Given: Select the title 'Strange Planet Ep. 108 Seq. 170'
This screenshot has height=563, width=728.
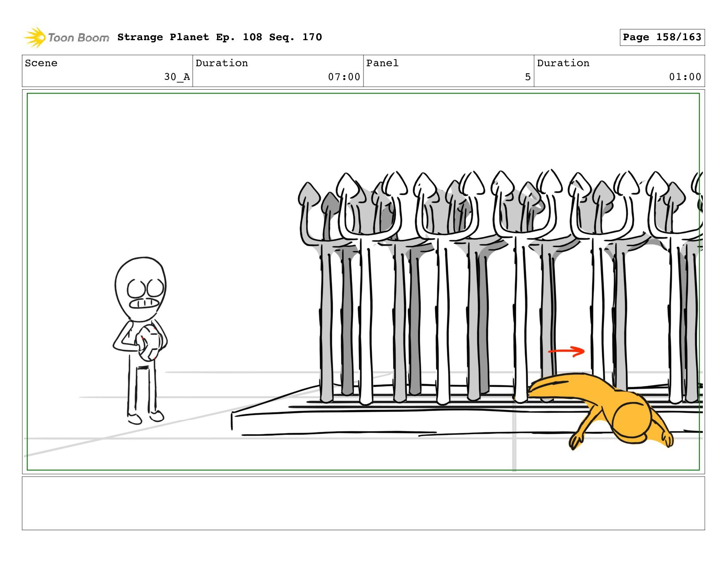Looking at the screenshot, I should click(220, 37).
